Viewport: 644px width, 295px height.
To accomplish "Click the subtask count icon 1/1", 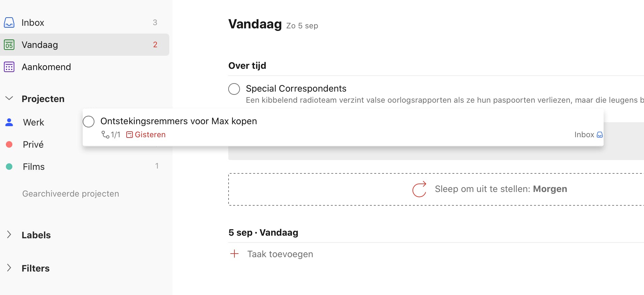I will click(x=105, y=135).
